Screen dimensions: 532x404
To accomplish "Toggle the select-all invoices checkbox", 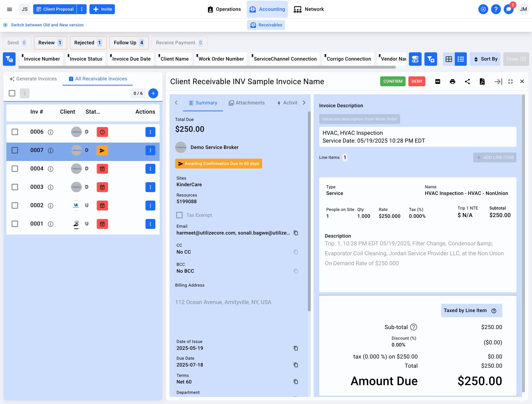I will (x=12, y=93).
